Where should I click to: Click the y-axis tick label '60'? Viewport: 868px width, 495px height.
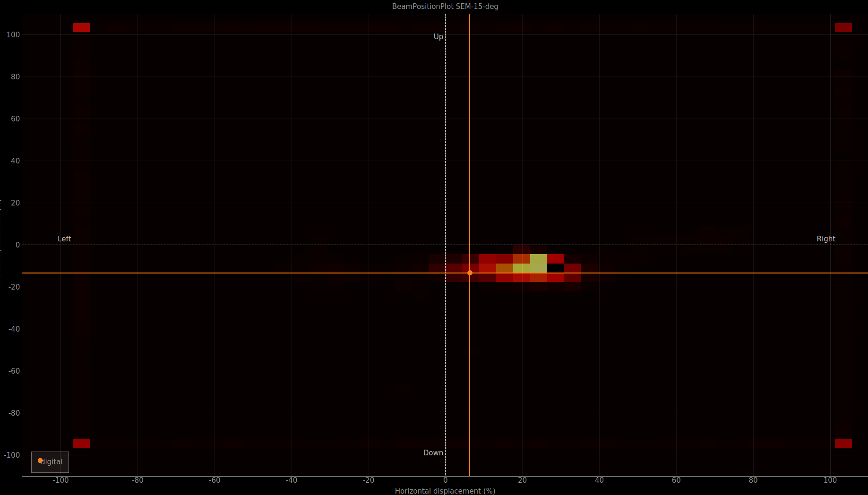(x=16, y=119)
